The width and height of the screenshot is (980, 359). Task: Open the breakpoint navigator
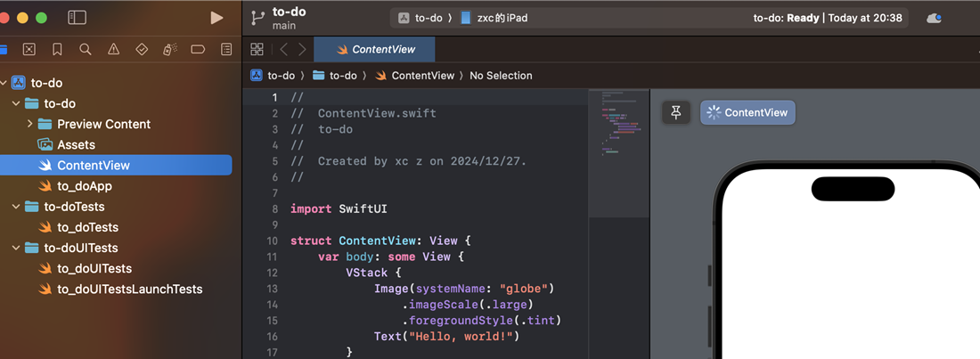tap(198, 49)
